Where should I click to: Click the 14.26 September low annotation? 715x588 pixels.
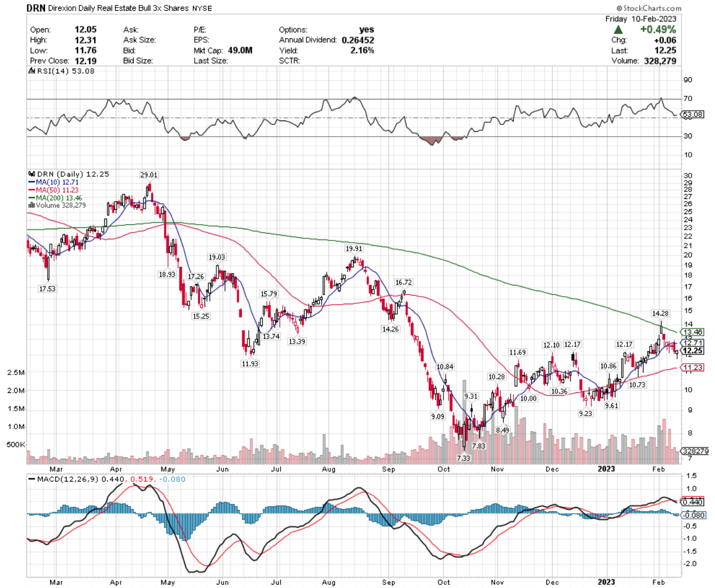390,329
